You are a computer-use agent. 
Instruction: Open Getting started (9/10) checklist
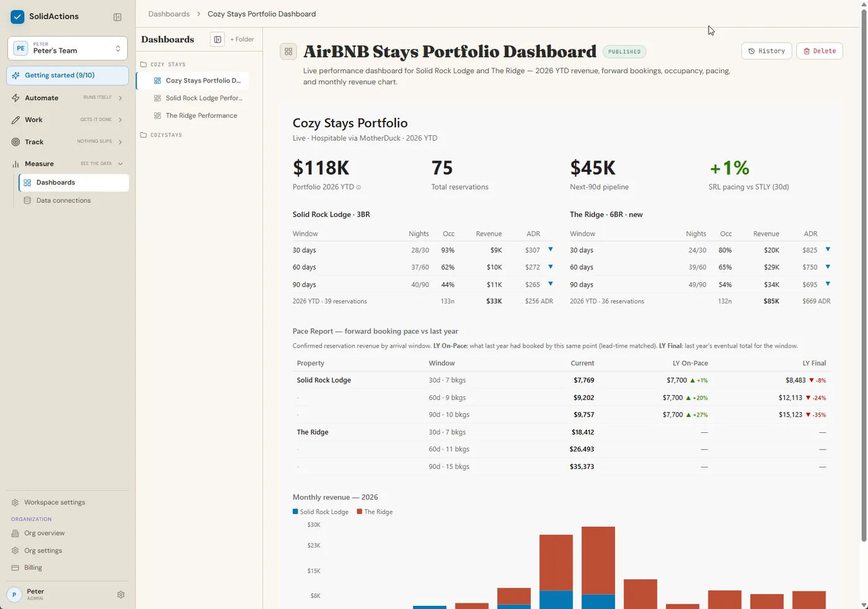coord(68,76)
